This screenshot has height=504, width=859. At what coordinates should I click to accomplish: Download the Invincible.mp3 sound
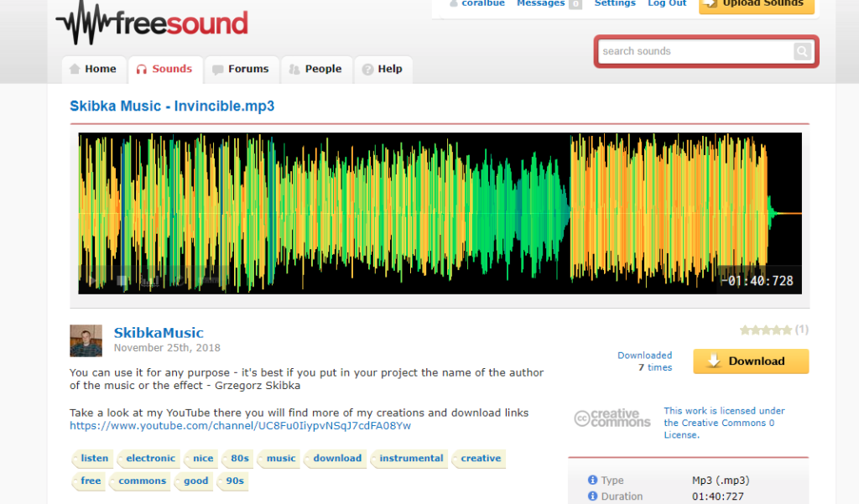(751, 361)
